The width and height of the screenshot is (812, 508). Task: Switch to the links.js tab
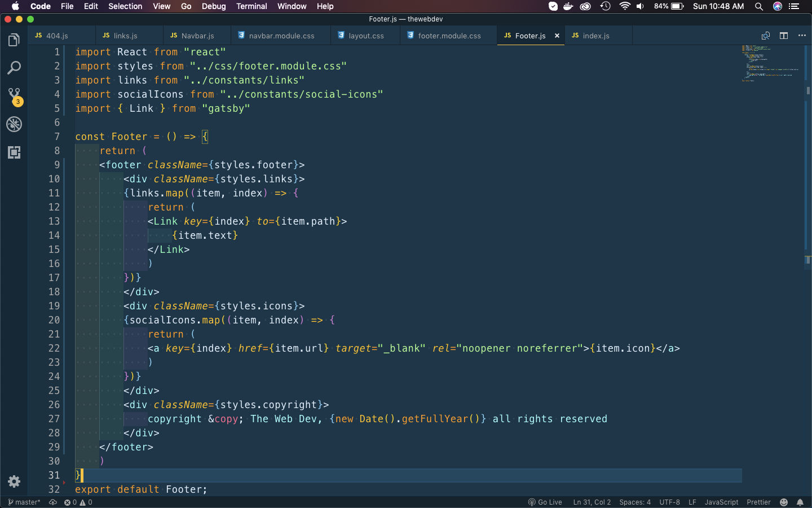tap(129, 36)
